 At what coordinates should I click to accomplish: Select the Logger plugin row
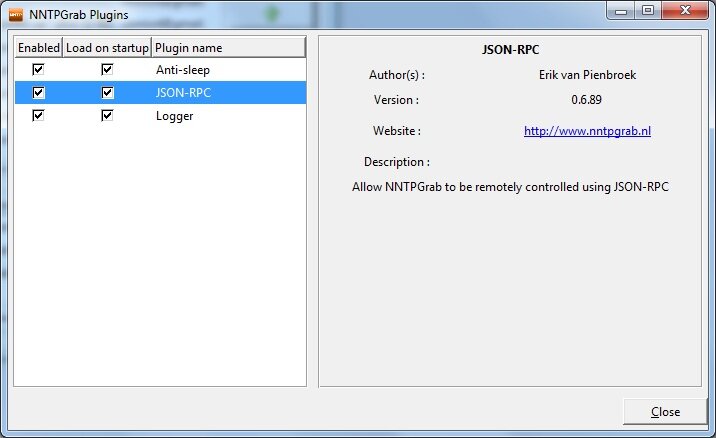coord(174,116)
